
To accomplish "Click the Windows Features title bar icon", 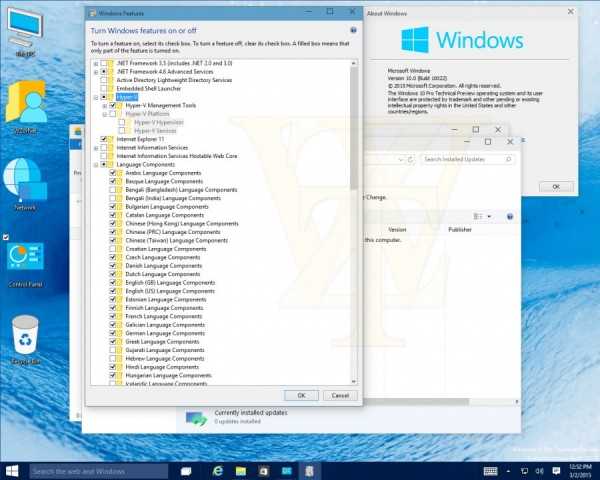I will click(92, 13).
